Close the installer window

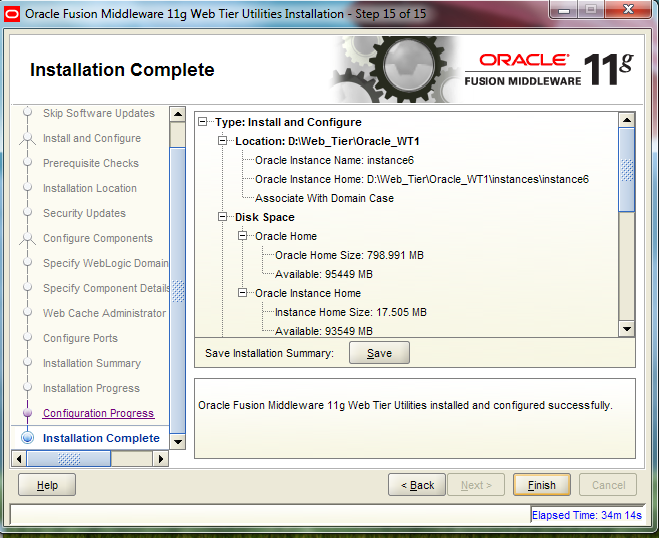click(628, 9)
